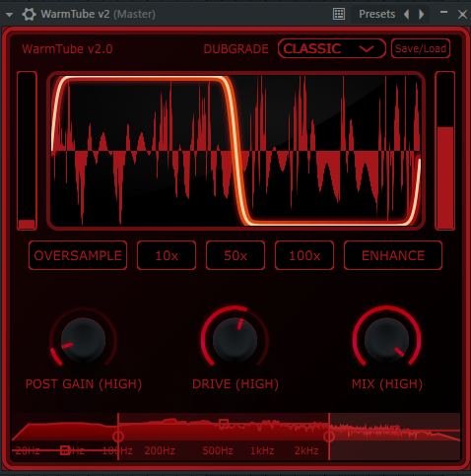
Task: Click the low band square node
Action: tap(65, 450)
